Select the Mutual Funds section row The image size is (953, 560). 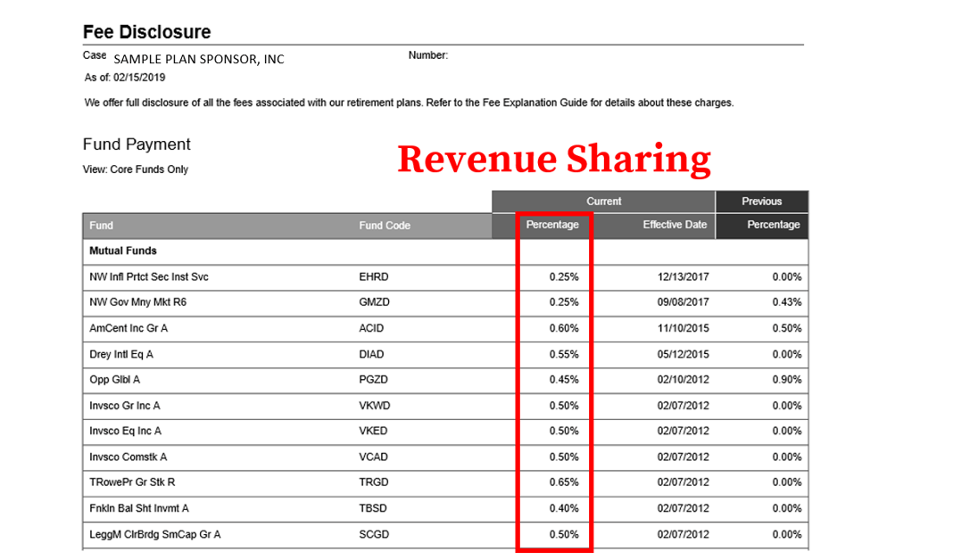[x=123, y=251]
